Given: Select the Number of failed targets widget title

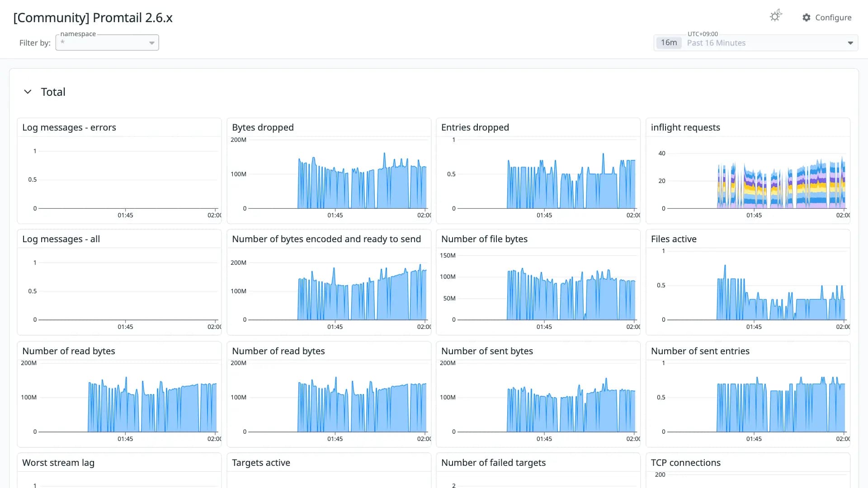Looking at the screenshot, I should pos(493,463).
